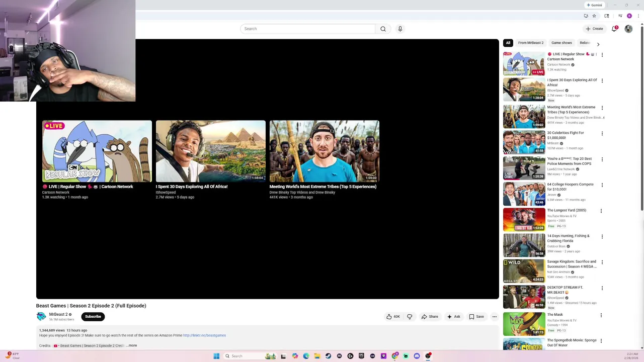Click the Create button

(594, 29)
